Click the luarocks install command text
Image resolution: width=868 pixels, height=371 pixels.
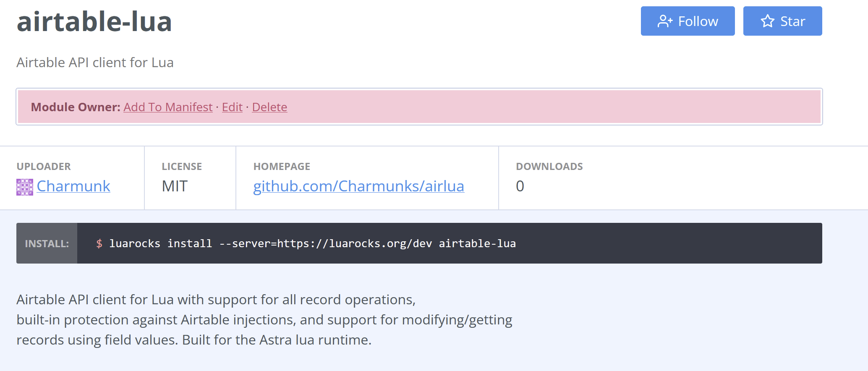pyautogui.click(x=312, y=244)
